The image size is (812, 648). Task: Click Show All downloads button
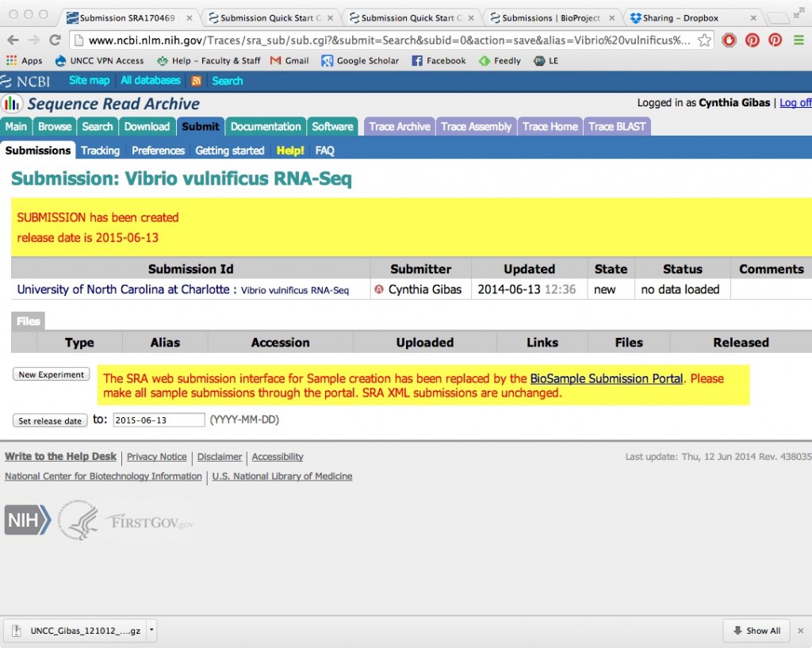click(x=756, y=631)
